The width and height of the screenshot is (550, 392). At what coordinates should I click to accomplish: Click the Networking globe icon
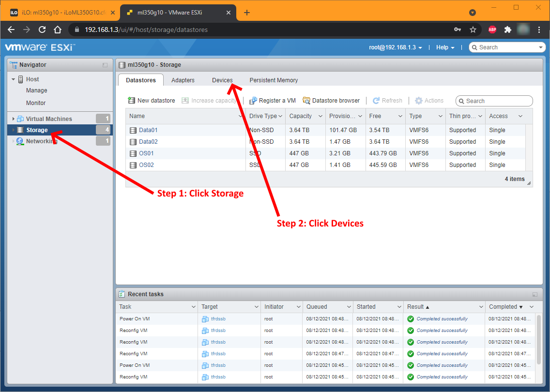click(x=20, y=141)
